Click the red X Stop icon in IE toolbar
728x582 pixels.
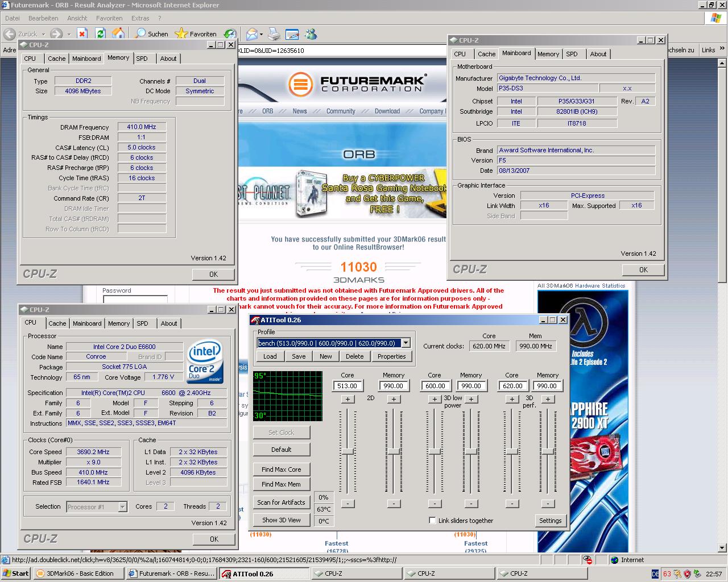coord(82,34)
